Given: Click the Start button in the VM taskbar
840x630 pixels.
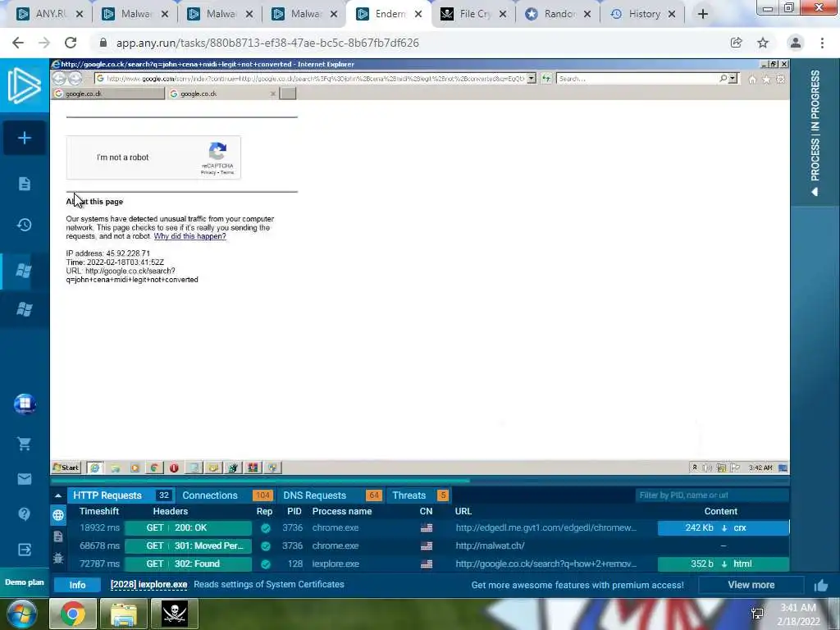Looking at the screenshot, I should 66,468.
